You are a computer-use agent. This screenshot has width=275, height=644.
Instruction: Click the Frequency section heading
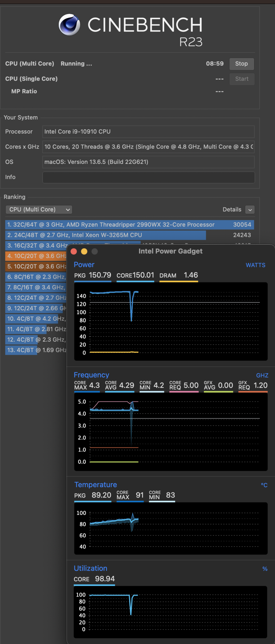pos(91,375)
